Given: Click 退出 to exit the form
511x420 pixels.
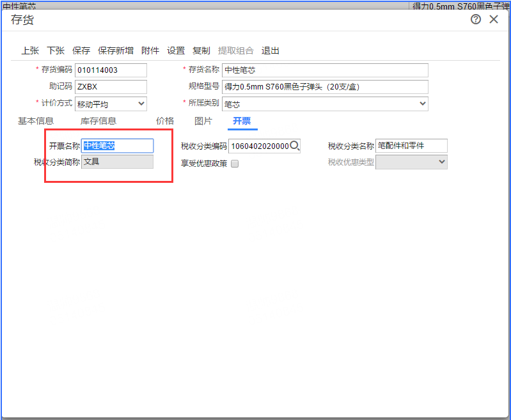Looking at the screenshot, I should tap(271, 51).
